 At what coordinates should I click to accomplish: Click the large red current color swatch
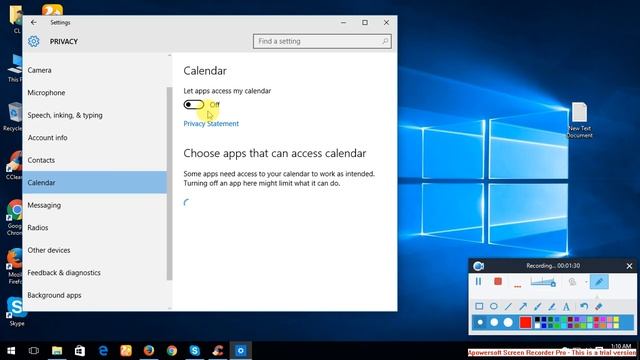(x=525, y=322)
